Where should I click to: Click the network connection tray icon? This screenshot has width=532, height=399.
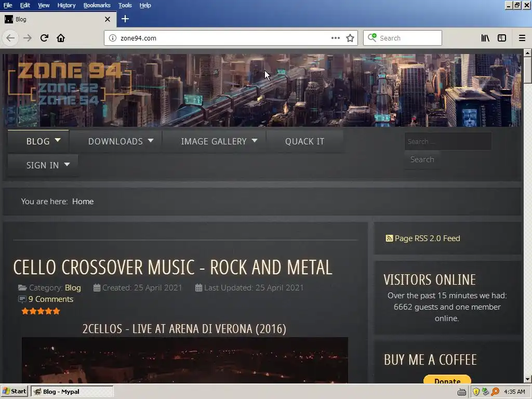click(x=486, y=392)
